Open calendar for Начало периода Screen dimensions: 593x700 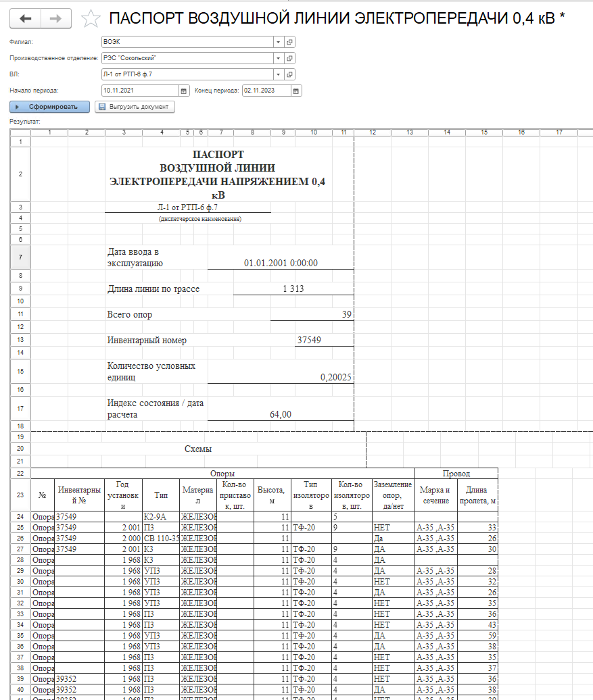pos(183,91)
